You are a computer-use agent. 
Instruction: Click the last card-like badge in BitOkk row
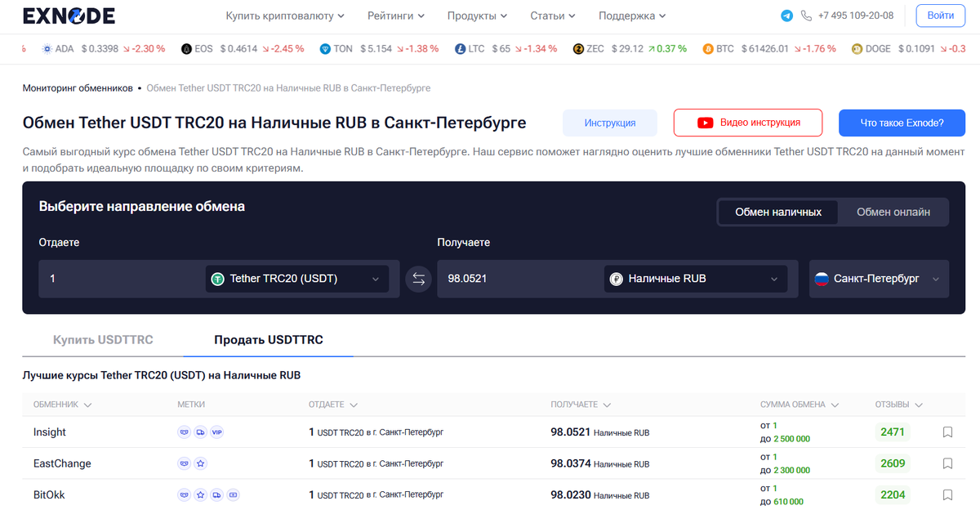pos(233,494)
